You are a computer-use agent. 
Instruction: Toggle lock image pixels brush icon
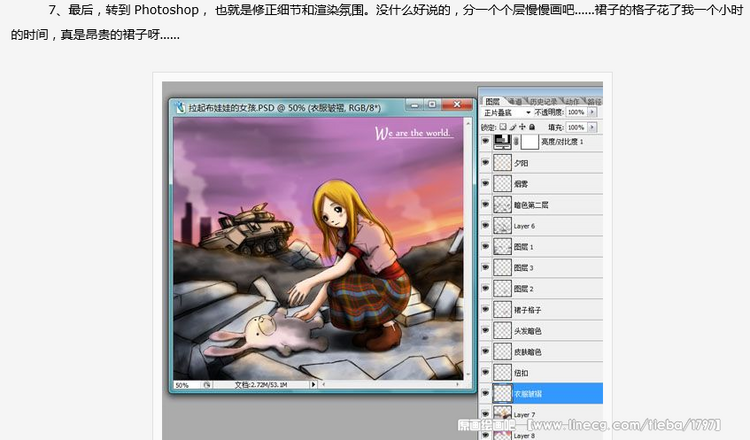click(x=513, y=127)
